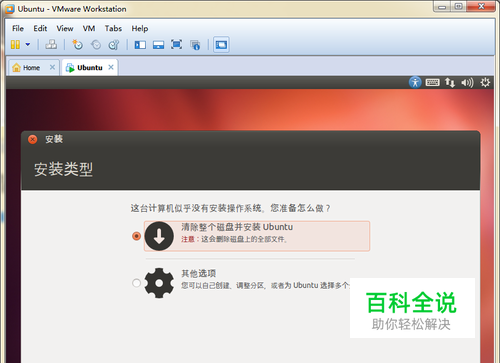Click the Send Ctrl+Alt+Del toolbar icon

pyautogui.click(x=51, y=44)
